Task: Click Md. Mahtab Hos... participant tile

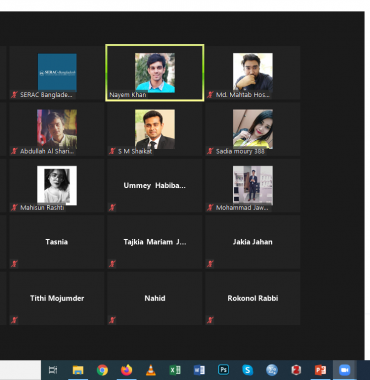Action: 253,73
